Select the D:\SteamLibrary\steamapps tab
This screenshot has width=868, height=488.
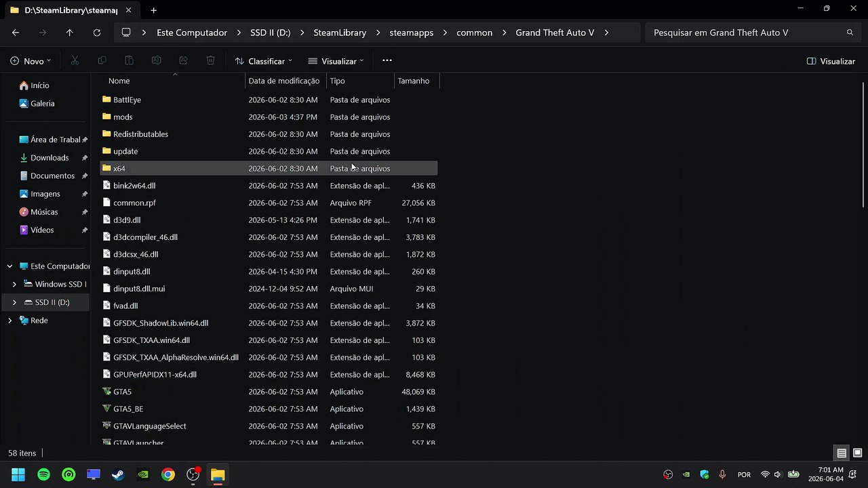71,10
